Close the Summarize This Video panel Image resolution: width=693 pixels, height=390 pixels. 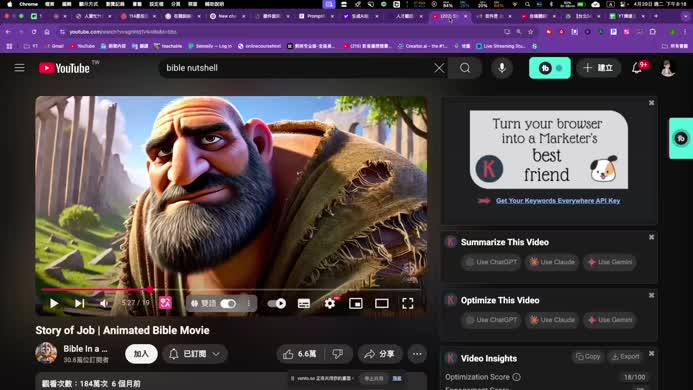click(x=651, y=237)
